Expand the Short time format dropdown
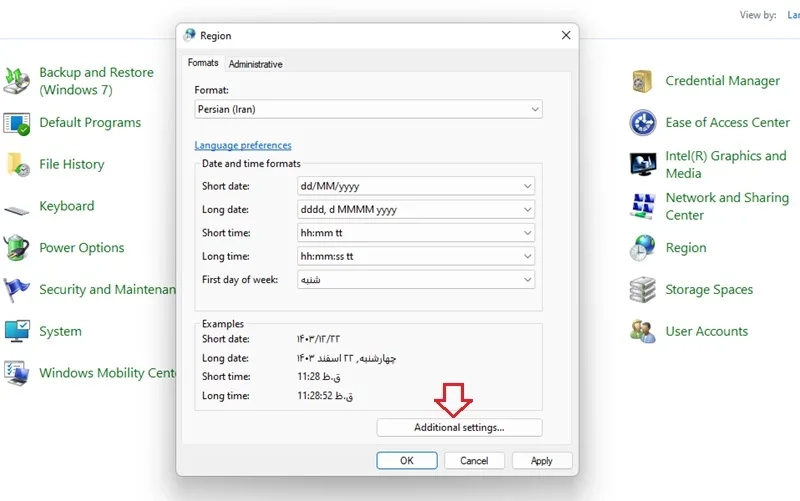This screenshot has width=800, height=501. [416, 233]
